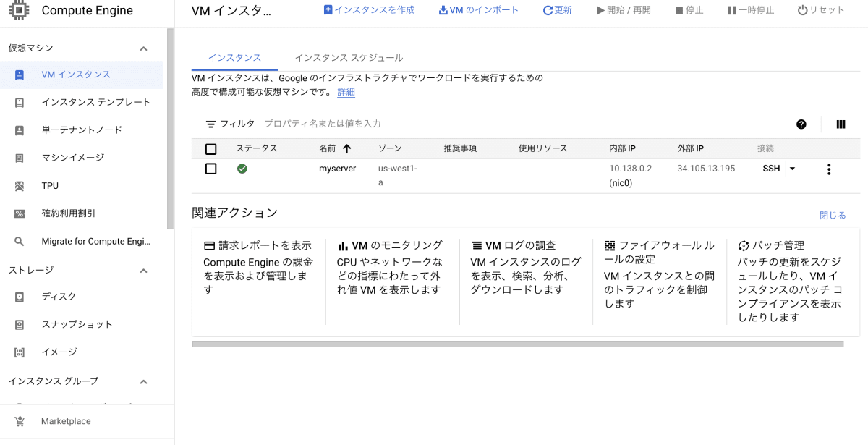Click the フィルタ filter icon
Image resolution: width=868 pixels, height=445 pixels.
[210, 124]
